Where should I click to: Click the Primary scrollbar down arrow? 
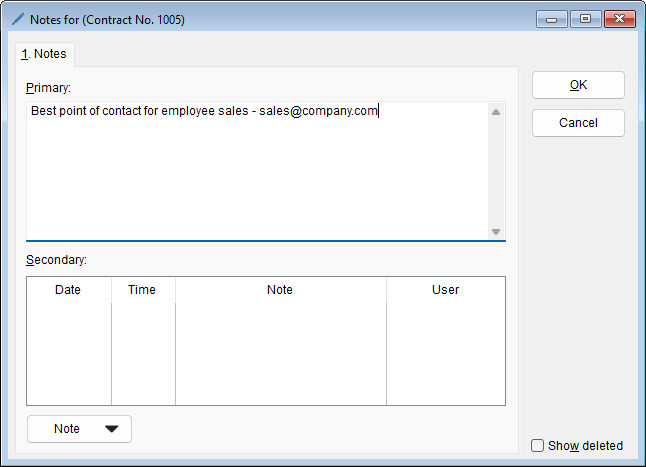(496, 231)
